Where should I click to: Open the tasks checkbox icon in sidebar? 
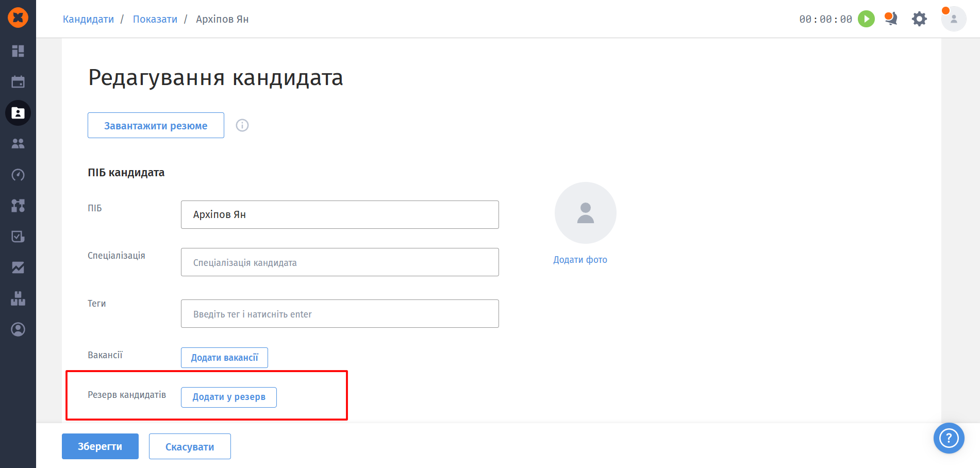click(18, 237)
